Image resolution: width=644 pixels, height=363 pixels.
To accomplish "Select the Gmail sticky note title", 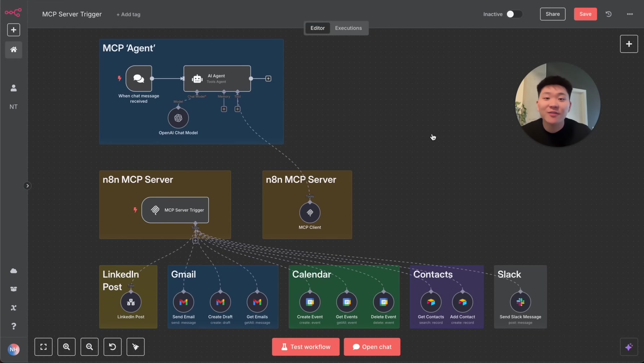I will click(x=183, y=274).
